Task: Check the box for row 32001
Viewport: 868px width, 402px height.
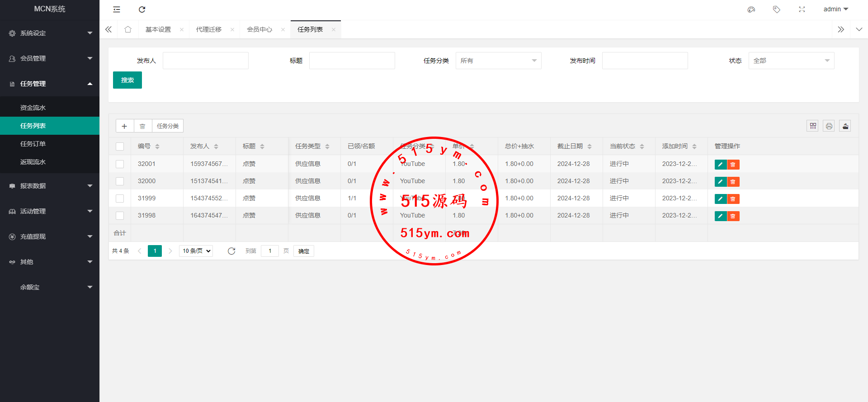Action: pyautogui.click(x=120, y=164)
